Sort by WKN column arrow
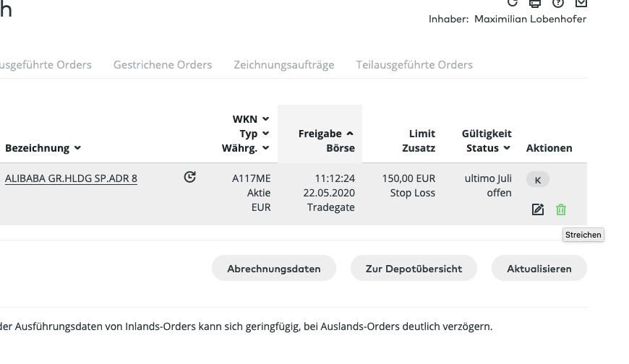The image size is (629, 364). click(x=265, y=119)
